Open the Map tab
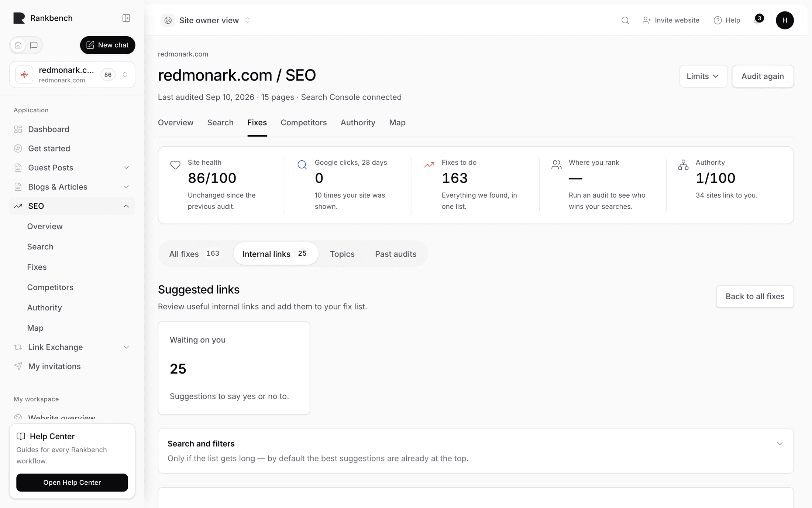Image resolution: width=812 pixels, height=508 pixels. click(x=397, y=123)
